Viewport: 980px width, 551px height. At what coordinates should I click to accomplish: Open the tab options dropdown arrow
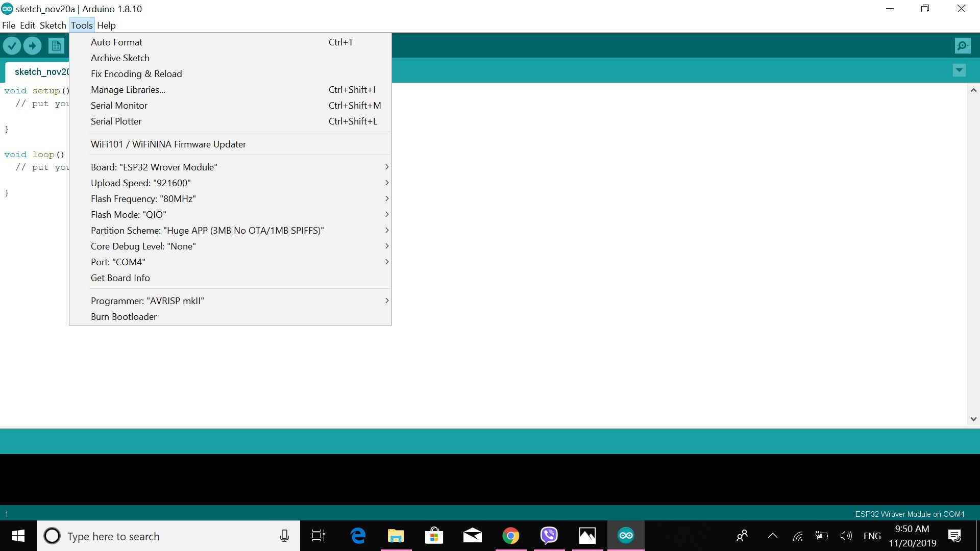point(959,70)
